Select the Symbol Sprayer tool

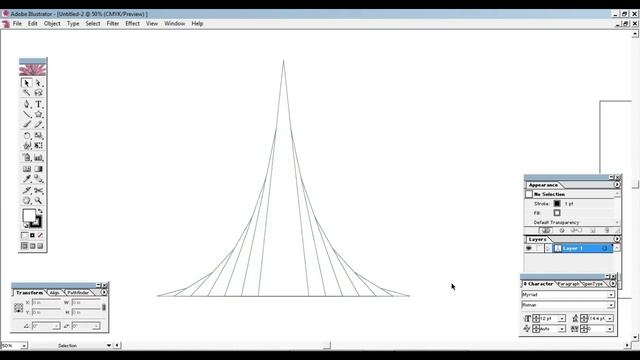(x=27, y=157)
